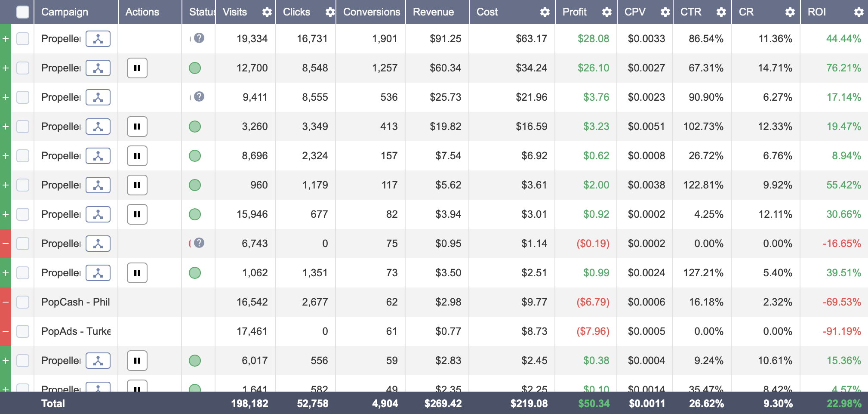
Task: Sort by Visits column header
Action: 235,12
